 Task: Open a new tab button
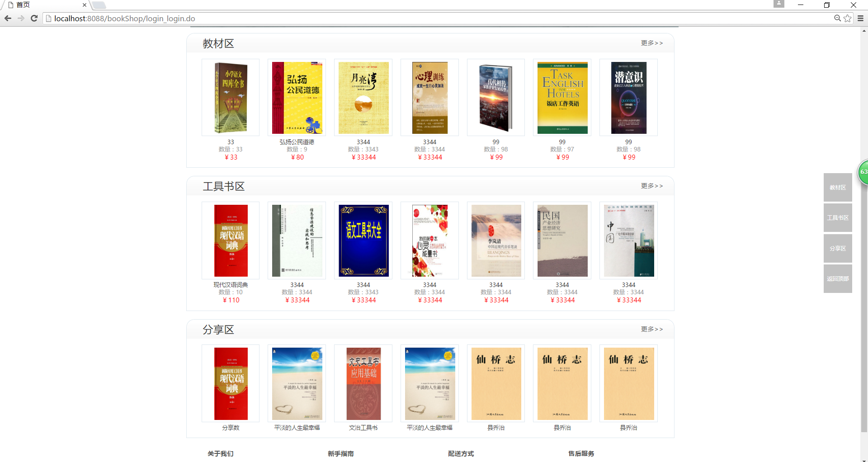(99, 5)
